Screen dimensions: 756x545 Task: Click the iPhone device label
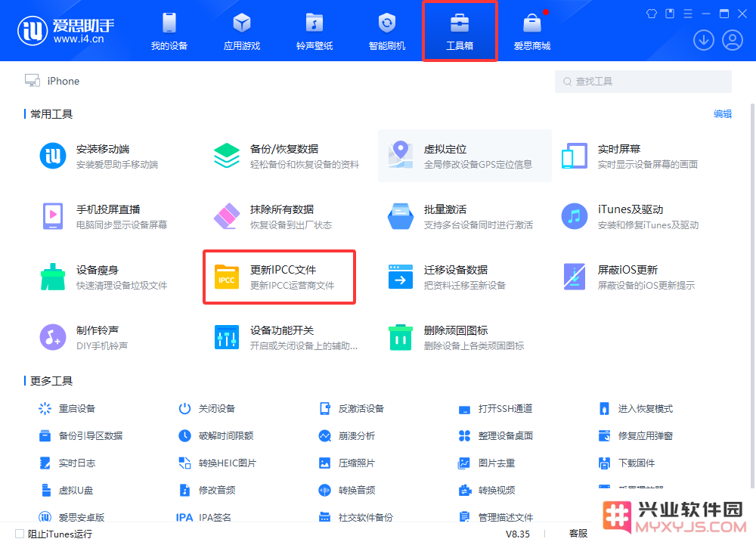[x=64, y=81]
